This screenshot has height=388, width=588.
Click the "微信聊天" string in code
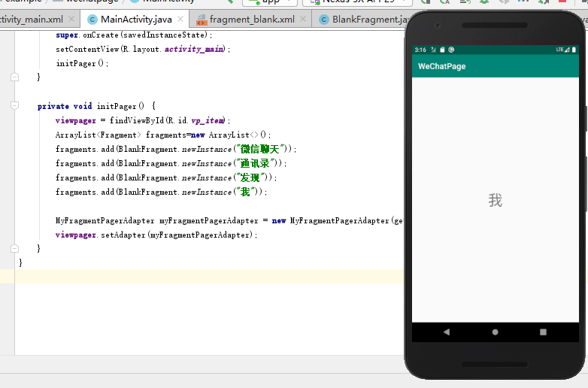tap(260, 149)
